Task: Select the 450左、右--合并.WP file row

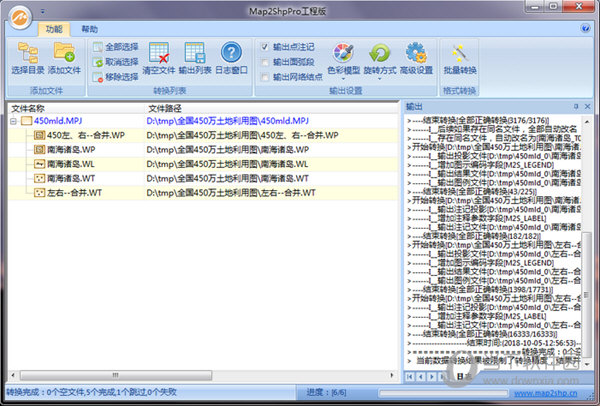Action: (203, 135)
